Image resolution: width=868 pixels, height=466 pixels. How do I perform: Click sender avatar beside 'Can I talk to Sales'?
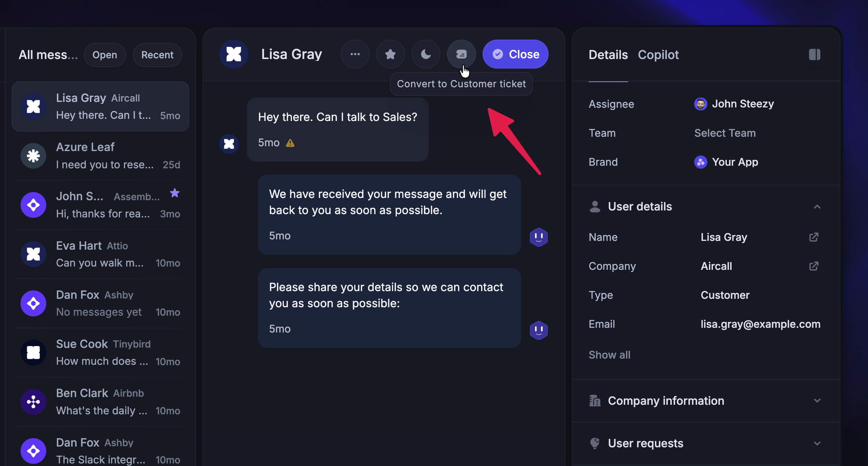[x=229, y=144]
